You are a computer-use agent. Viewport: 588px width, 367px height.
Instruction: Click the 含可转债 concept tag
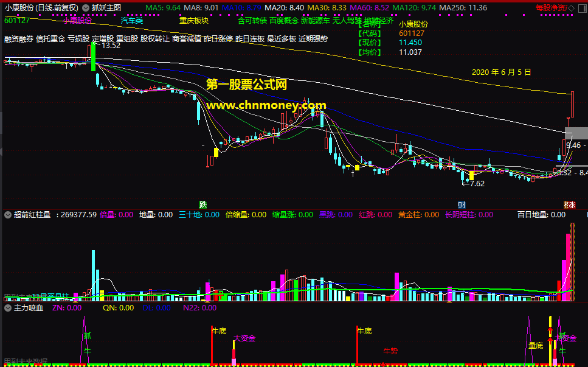252,21
